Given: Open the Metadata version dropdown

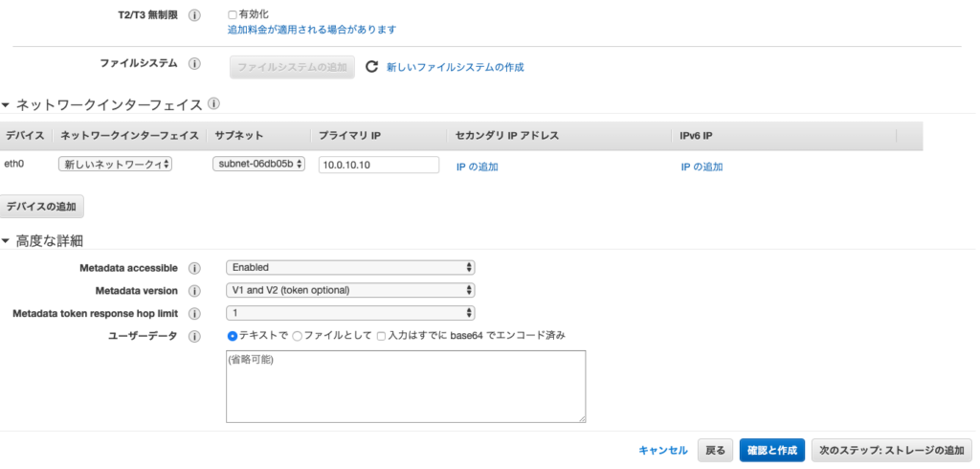Looking at the screenshot, I should (x=350, y=290).
